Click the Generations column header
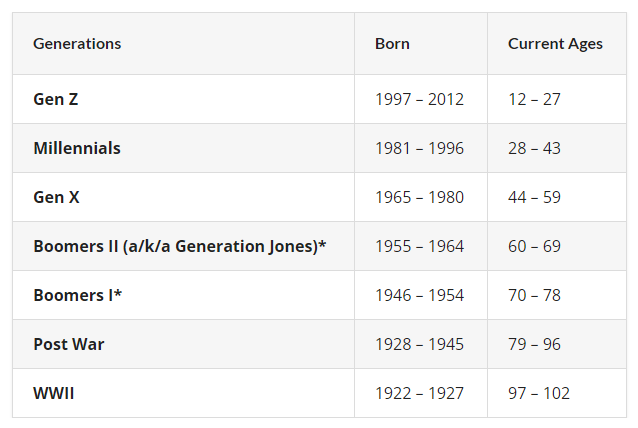638x428 pixels. [x=77, y=44]
